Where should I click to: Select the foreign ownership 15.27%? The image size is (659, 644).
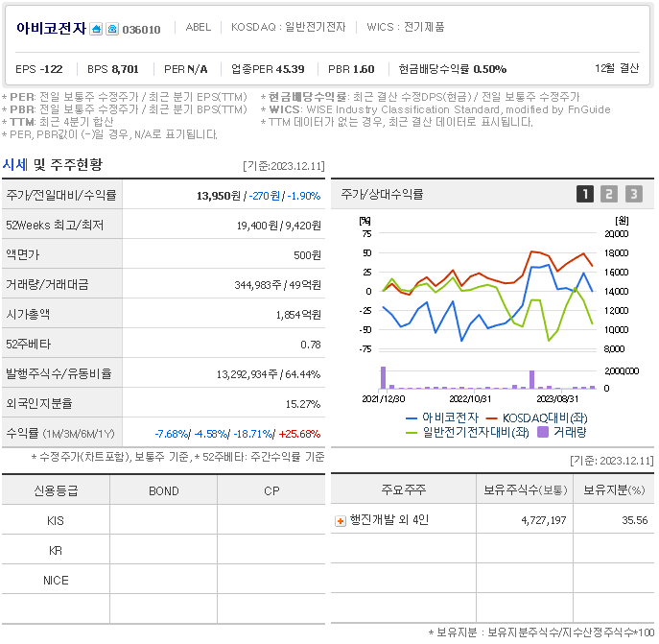(x=303, y=404)
